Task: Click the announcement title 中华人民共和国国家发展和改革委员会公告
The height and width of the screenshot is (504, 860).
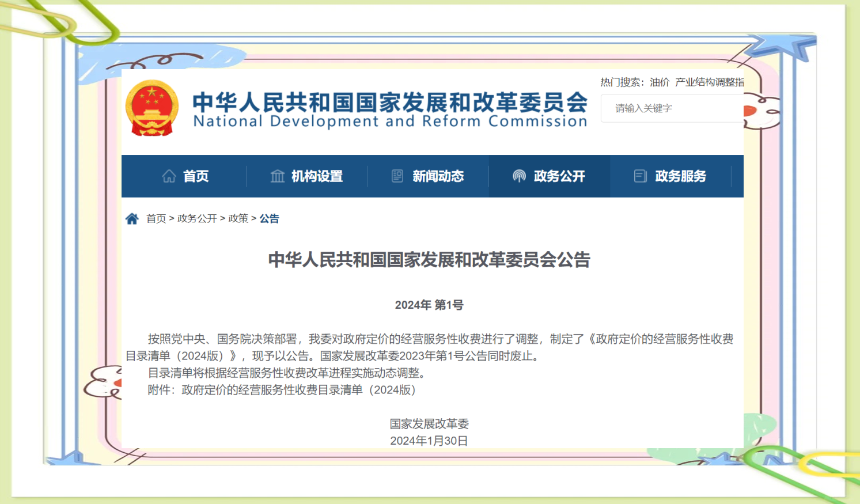Action: click(429, 260)
